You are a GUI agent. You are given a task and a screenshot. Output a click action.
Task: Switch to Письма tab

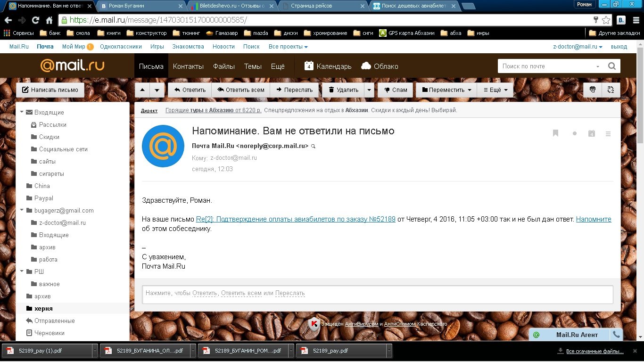(151, 66)
